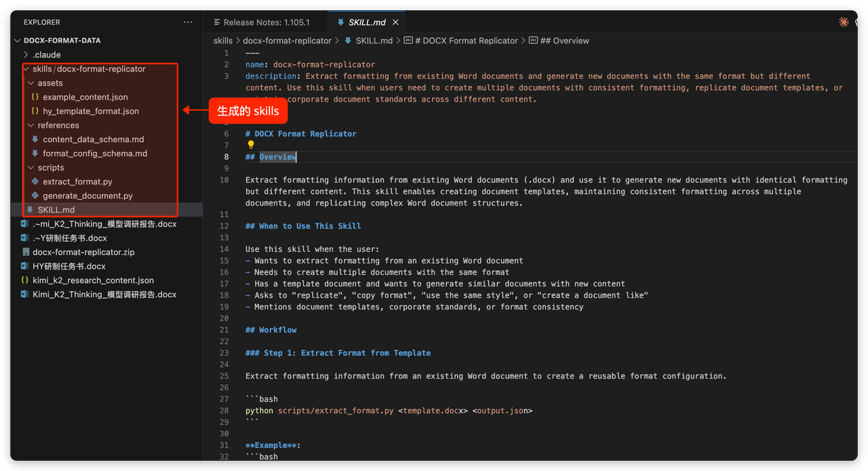
Task: Switch to the Release Notes: 1.105.1 tab
Action: coord(266,22)
